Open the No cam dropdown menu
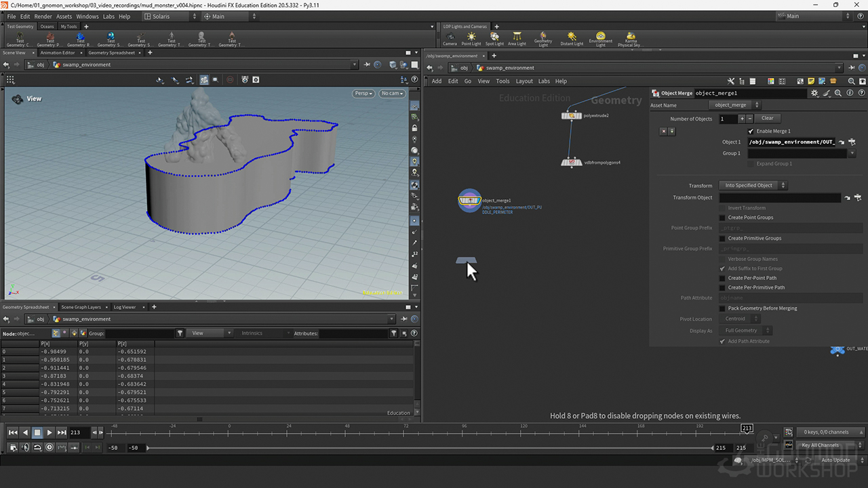The image size is (868, 488). [392, 94]
